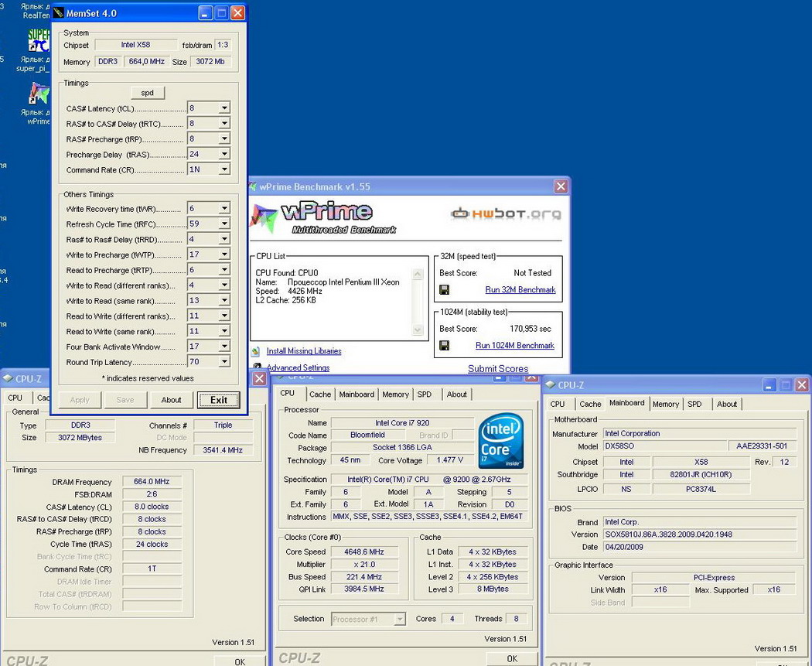
Task: Switch to Memory tab in middle CPU-Z
Action: pos(396,394)
